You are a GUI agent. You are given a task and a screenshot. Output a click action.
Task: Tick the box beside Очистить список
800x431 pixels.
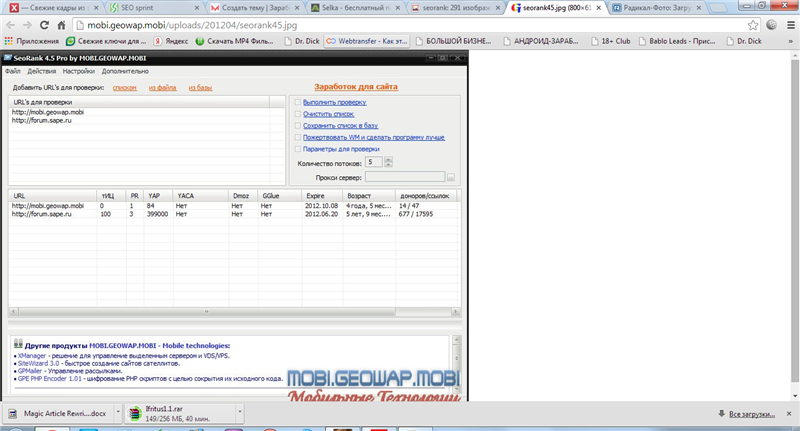pyautogui.click(x=297, y=114)
